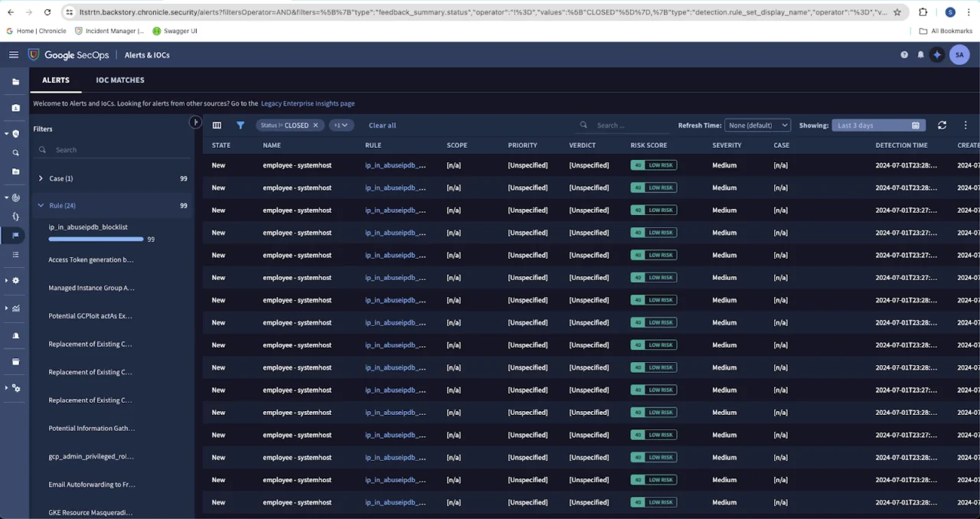The width and height of the screenshot is (980, 519).
Task: Click the blue filter funnel icon
Action: tap(240, 126)
